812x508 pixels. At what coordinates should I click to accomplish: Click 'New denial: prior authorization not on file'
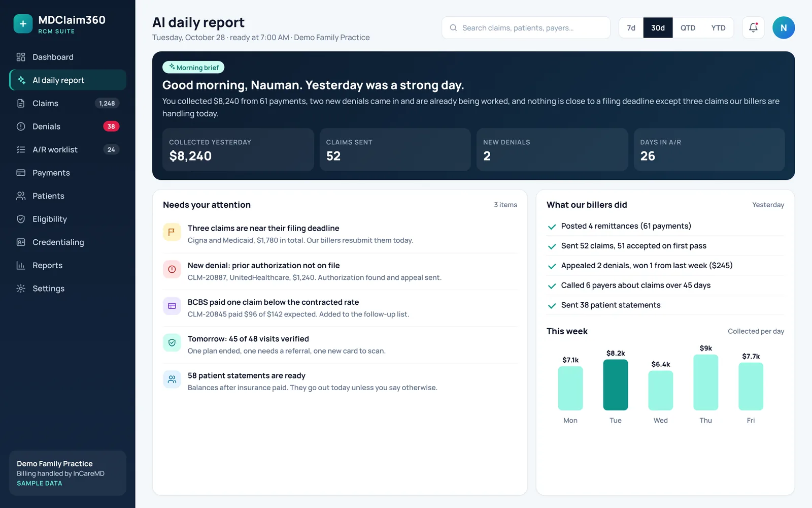(x=263, y=265)
